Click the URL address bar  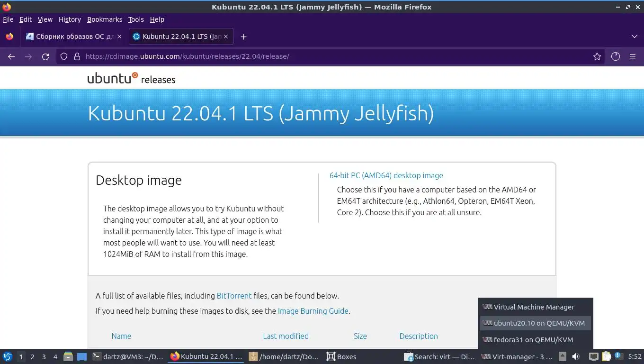(331, 56)
